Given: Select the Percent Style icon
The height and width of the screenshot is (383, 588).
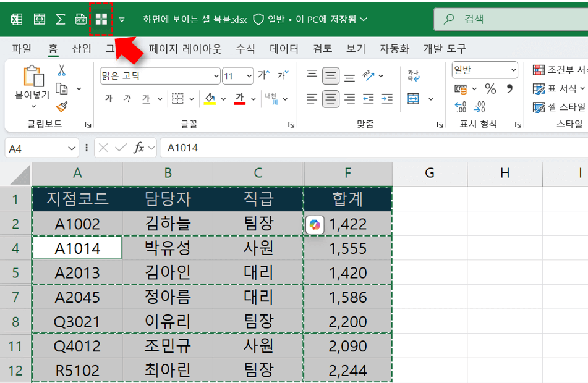Looking at the screenshot, I should 490,88.
